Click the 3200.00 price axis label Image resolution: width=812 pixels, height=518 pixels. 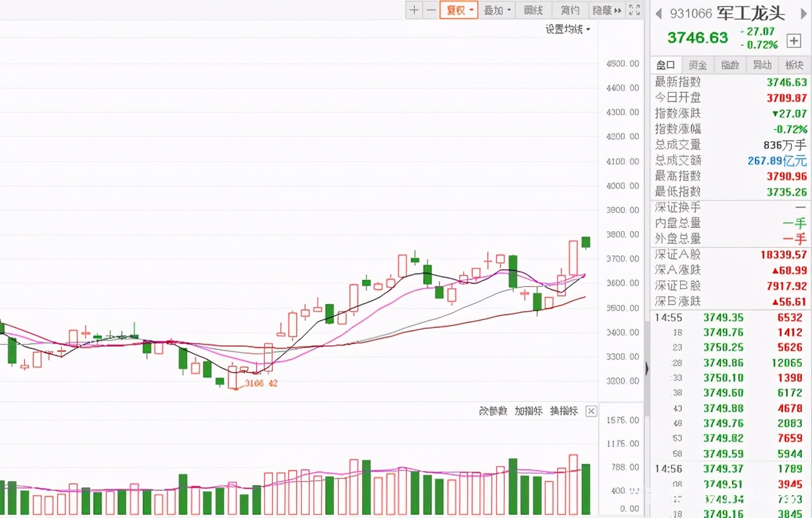622,381
